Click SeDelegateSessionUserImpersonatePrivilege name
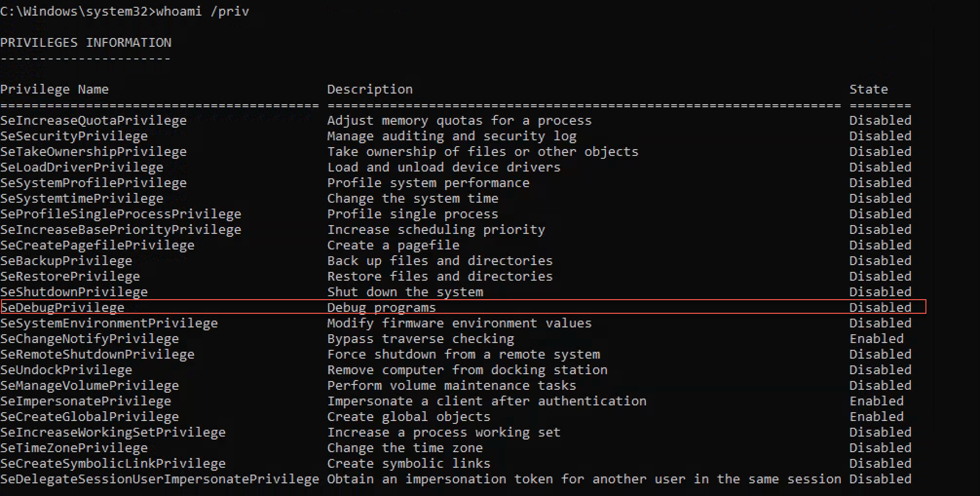 tap(160, 479)
